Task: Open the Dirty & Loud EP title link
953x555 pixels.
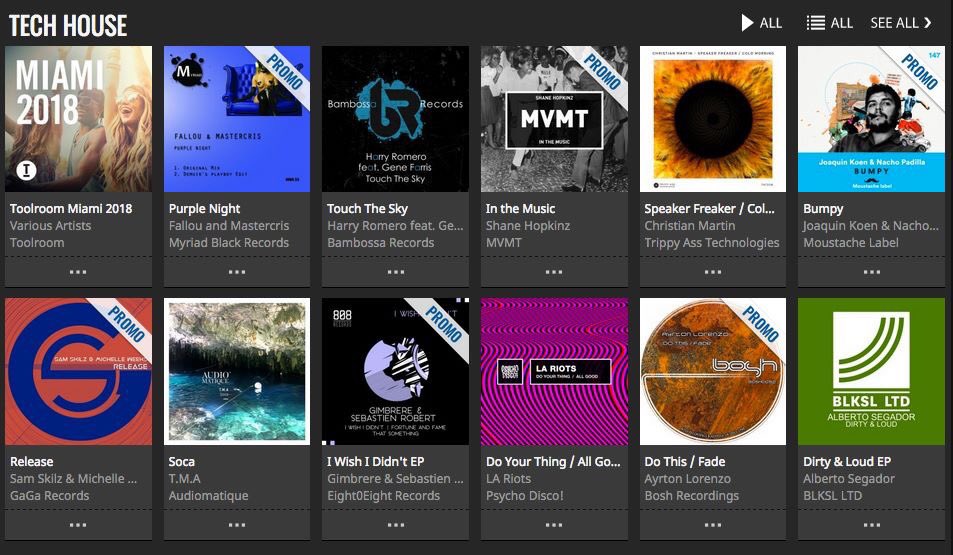Action: tap(847, 461)
